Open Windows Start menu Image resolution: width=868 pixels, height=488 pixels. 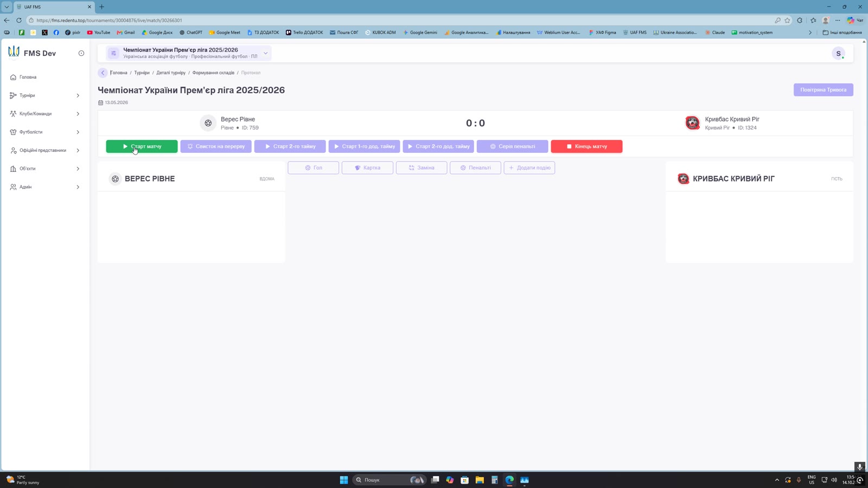[344, 480]
